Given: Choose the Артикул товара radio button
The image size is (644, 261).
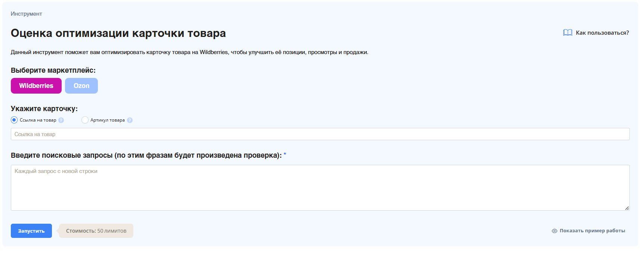Looking at the screenshot, I should [x=85, y=120].
